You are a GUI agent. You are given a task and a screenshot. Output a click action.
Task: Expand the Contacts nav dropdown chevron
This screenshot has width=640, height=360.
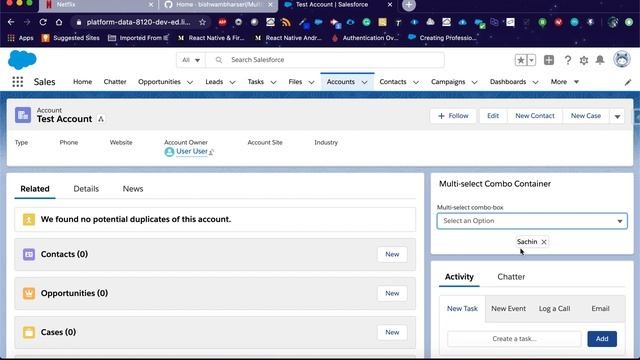(x=416, y=82)
